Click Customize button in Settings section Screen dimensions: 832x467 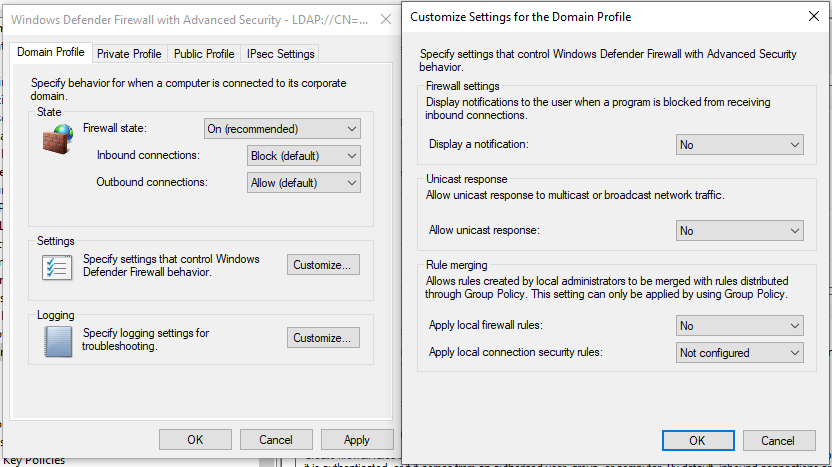323,265
